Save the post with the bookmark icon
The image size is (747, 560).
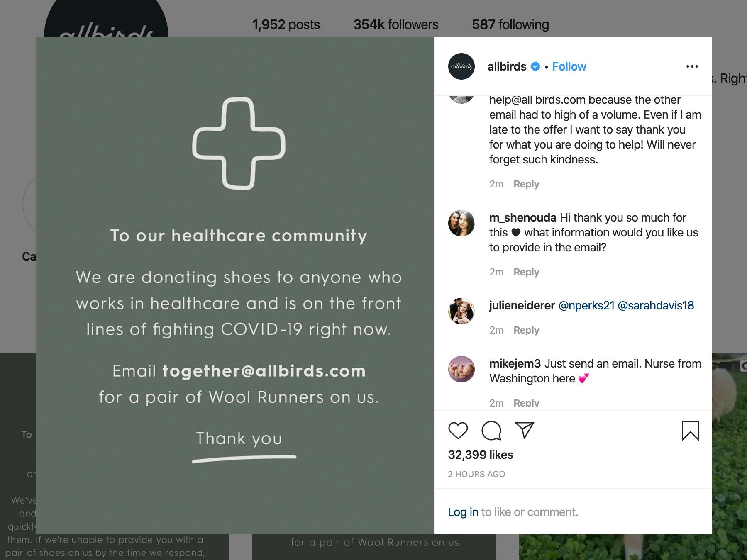690,431
